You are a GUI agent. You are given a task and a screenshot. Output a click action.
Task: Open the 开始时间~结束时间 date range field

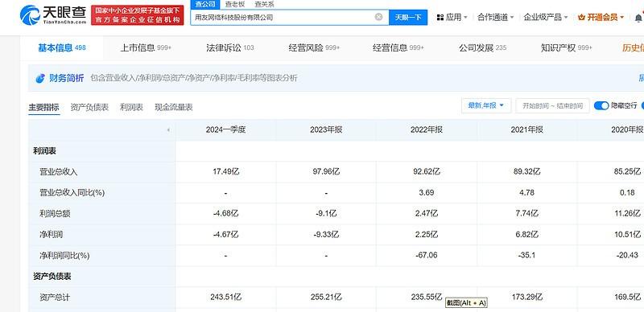(552, 105)
